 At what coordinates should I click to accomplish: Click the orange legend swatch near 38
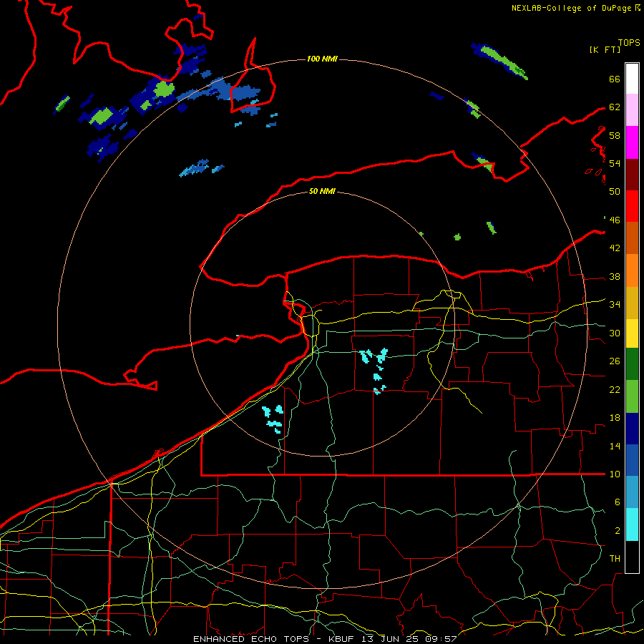tap(632, 270)
